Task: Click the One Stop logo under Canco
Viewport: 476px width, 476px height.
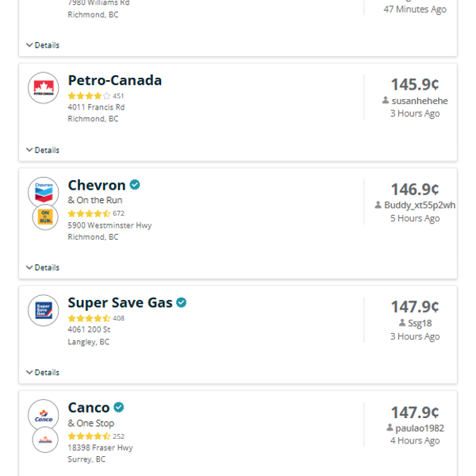Action: (45, 440)
